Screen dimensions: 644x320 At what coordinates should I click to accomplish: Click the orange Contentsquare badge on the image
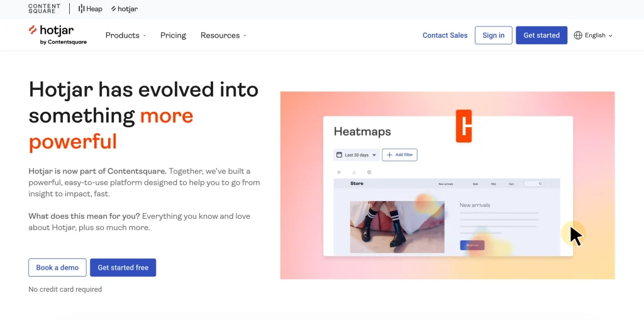tap(464, 126)
